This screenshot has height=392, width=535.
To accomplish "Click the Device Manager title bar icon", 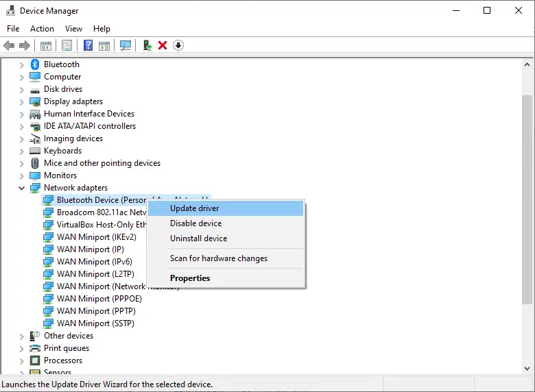I will tap(10, 10).
